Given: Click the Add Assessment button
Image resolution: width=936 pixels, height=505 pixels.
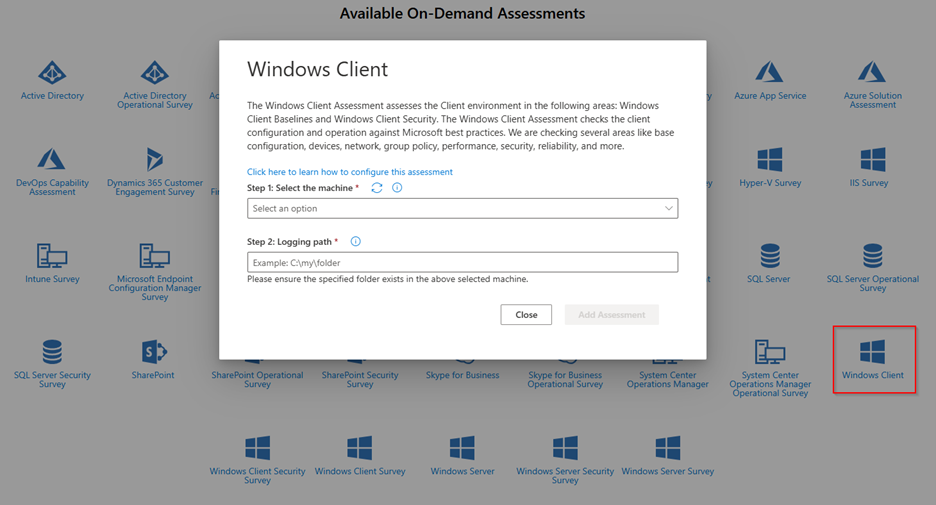Looking at the screenshot, I should click(612, 315).
